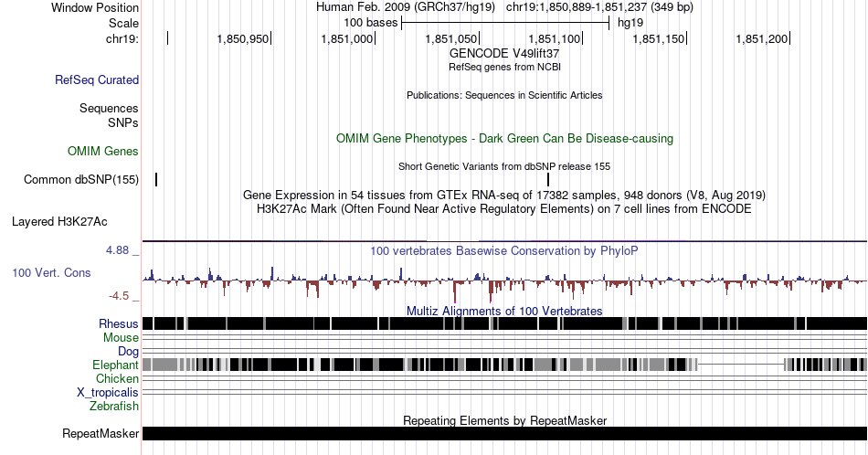The width and height of the screenshot is (868, 455).
Task: Click the Sequences track label
Action: point(109,108)
